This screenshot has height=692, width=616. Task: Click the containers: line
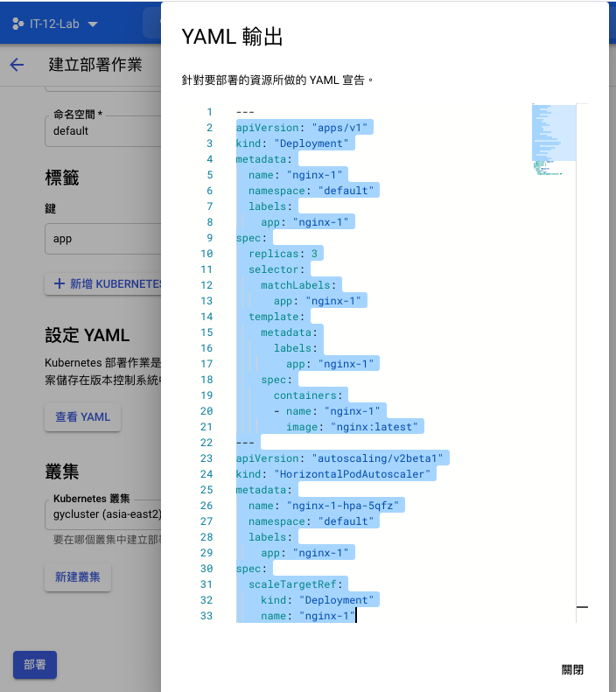(308, 395)
